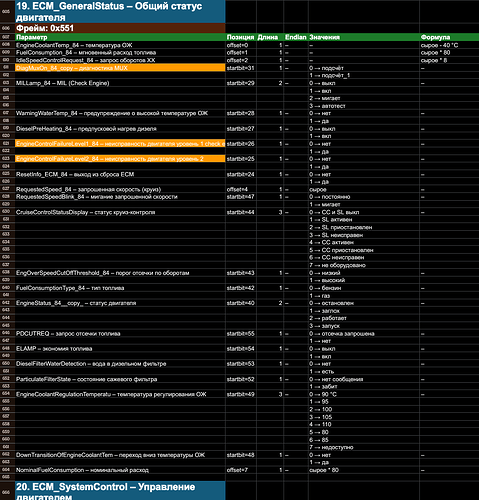Image resolution: width=479 pixels, height=500 pixels.
Task: Select the '5 → CC приостановлен' value cell
Action: 364,250
